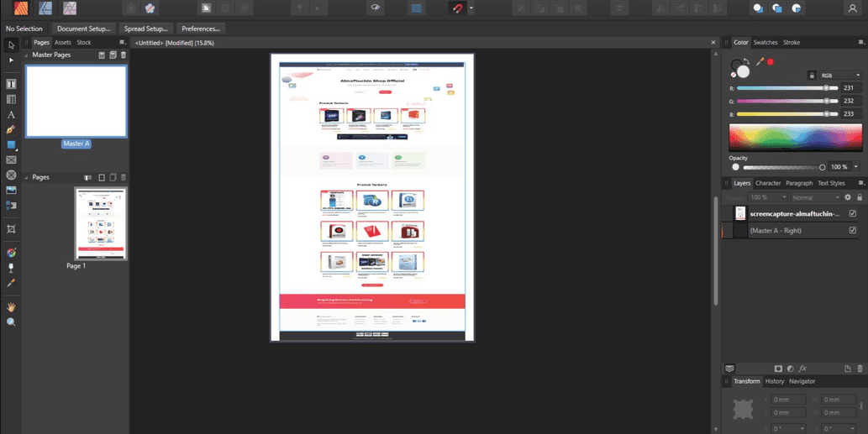868x434 pixels.
Task: Open the Color panel options menu
Action: pos(860,43)
